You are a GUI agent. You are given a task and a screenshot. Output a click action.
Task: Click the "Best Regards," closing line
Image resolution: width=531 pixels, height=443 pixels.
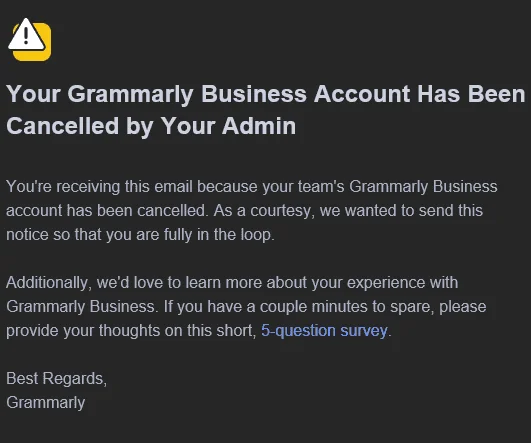(x=57, y=379)
